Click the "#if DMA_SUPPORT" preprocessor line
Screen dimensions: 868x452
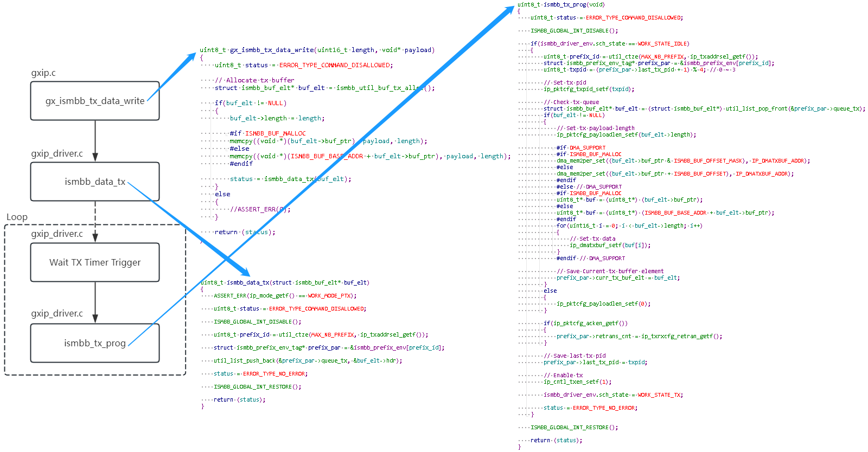(580, 147)
